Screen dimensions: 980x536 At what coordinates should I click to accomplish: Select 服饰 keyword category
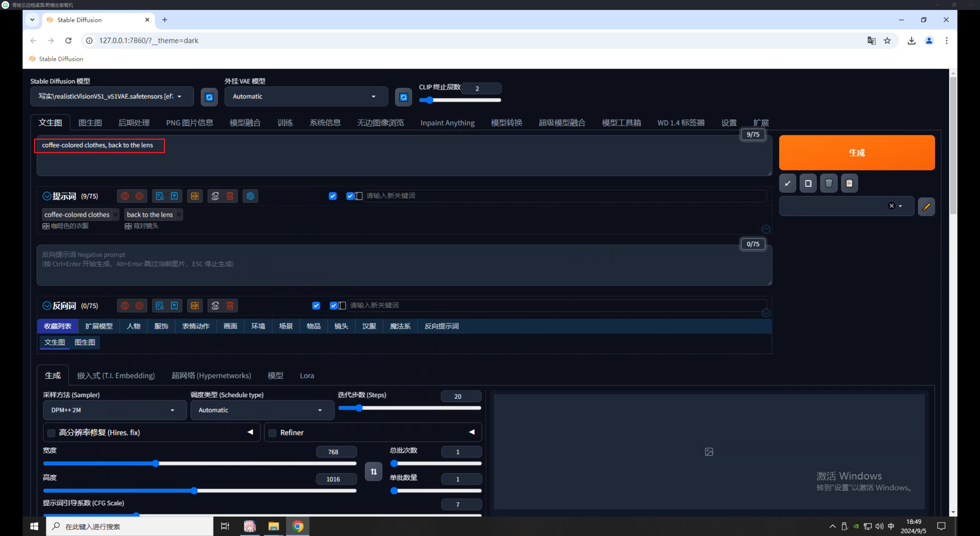pos(161,326)
